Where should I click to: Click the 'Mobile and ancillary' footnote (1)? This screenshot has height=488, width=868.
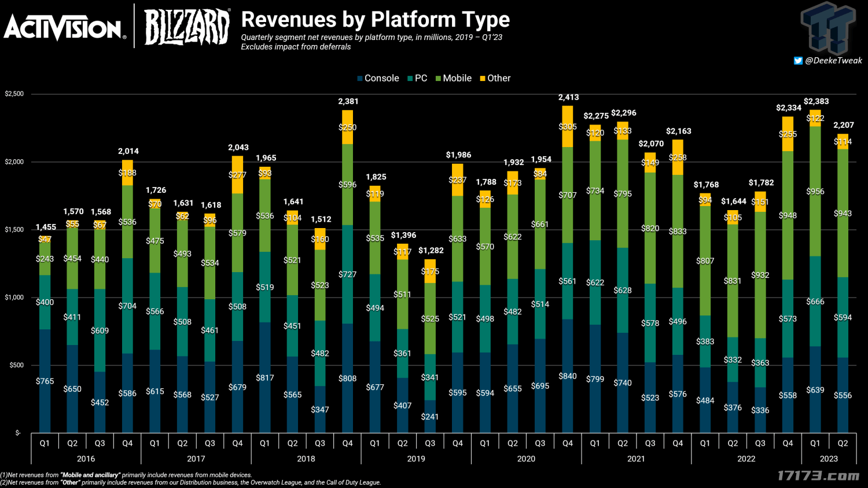(x=126, y=475)
